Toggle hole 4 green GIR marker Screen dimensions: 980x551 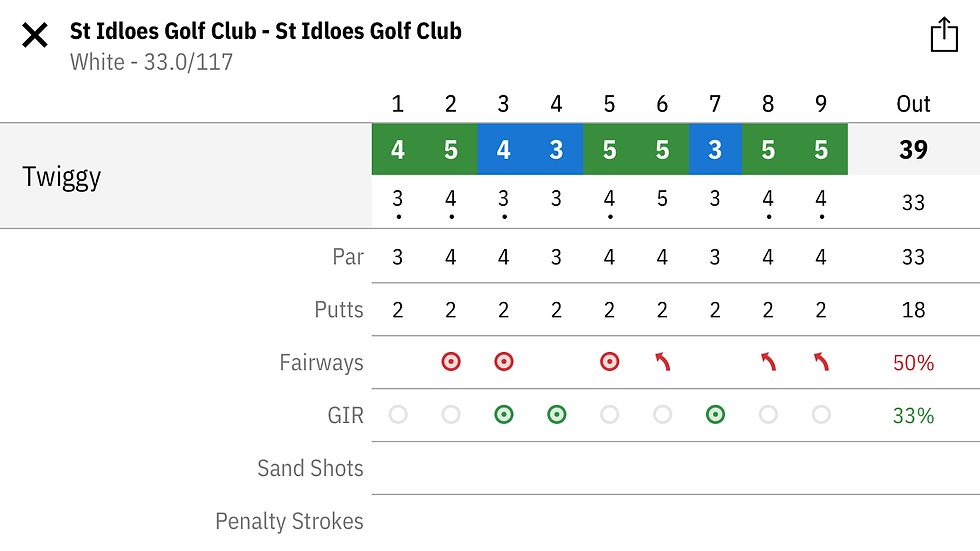tap(557, 415)
